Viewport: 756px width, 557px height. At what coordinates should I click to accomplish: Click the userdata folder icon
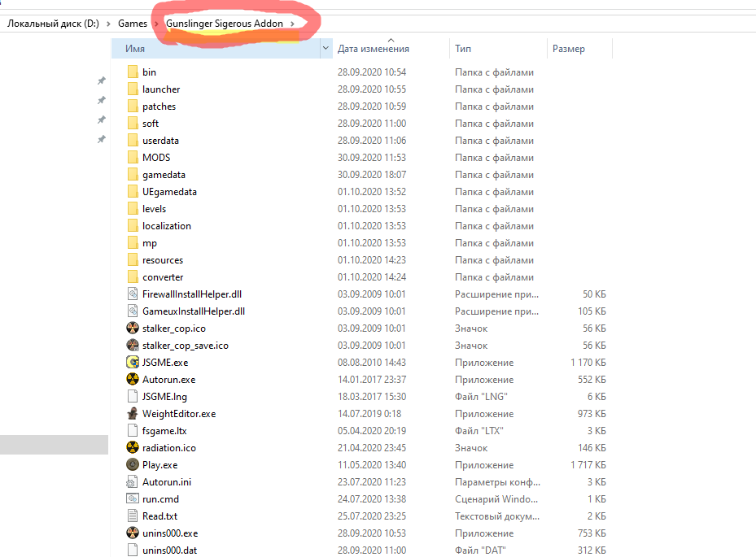(133, 141)
